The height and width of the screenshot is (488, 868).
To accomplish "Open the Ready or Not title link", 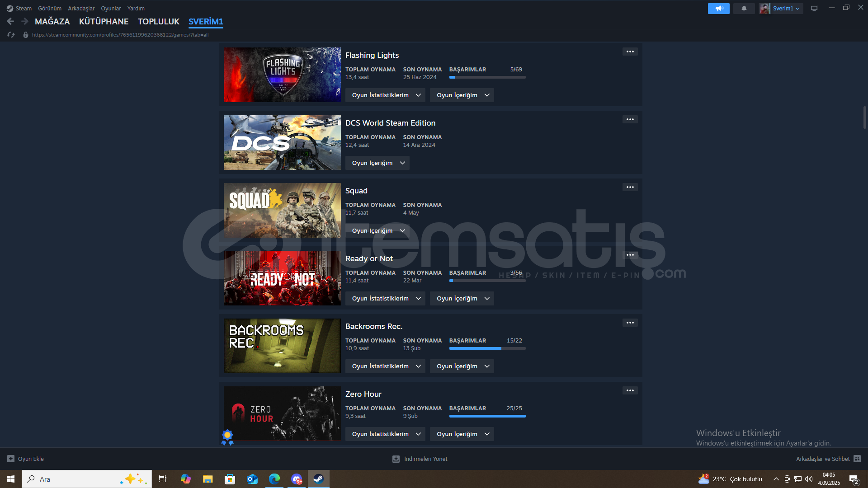I will [369, 258].
